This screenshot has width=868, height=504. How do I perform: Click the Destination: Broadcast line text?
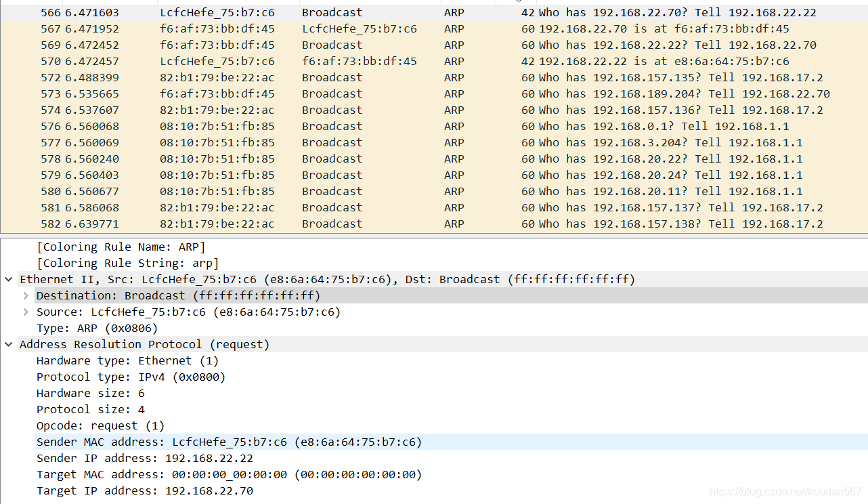(178, 295)
